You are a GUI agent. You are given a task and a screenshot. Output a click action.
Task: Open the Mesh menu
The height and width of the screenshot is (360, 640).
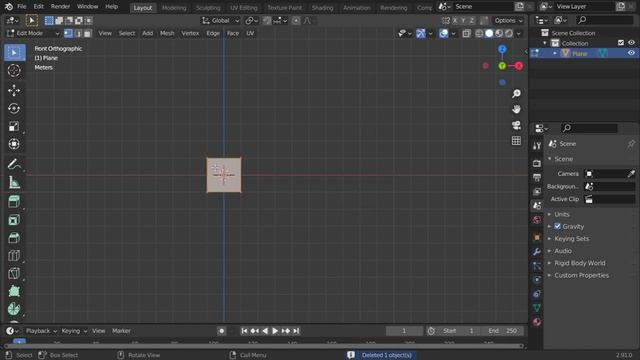tap(167, 33)
